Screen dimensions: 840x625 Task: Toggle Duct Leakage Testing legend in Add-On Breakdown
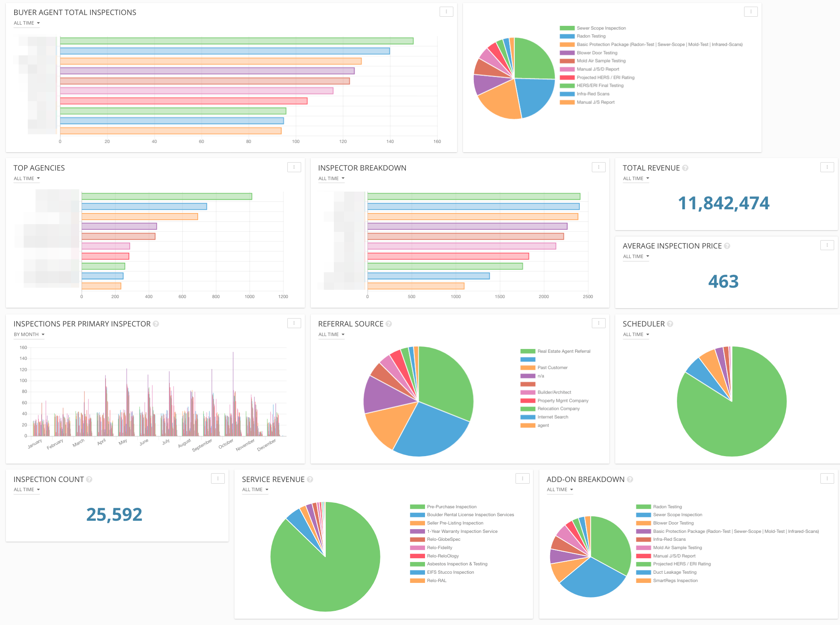(666, 572)
